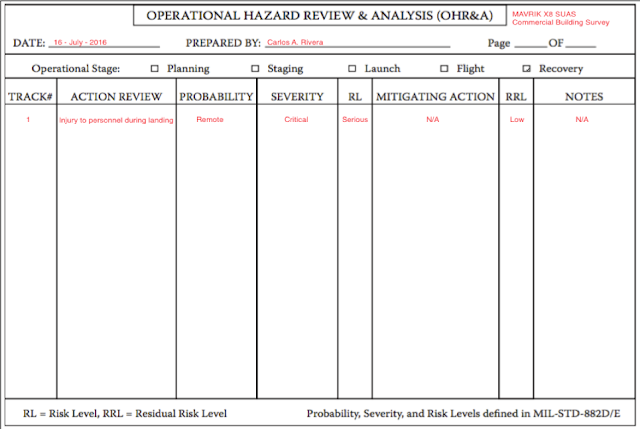The height and width of the screenshot is (429, 640).
Task: Check the Staging operational stage box
Action: tap(255, 69)
